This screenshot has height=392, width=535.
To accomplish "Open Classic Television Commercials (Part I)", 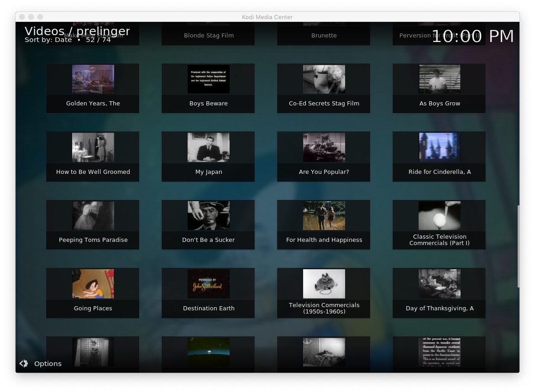I will click(x=439, y=225).
